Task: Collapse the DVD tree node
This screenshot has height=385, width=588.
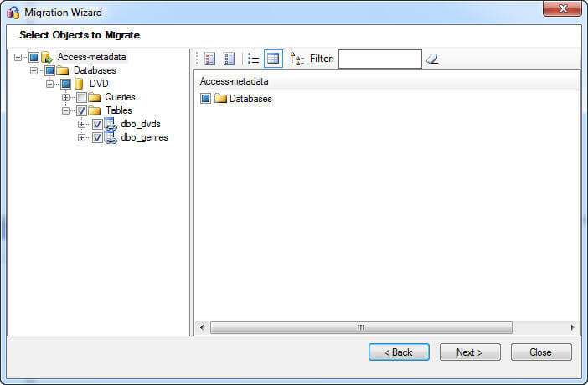Action: pyautogui.click(x=49, y=84)
